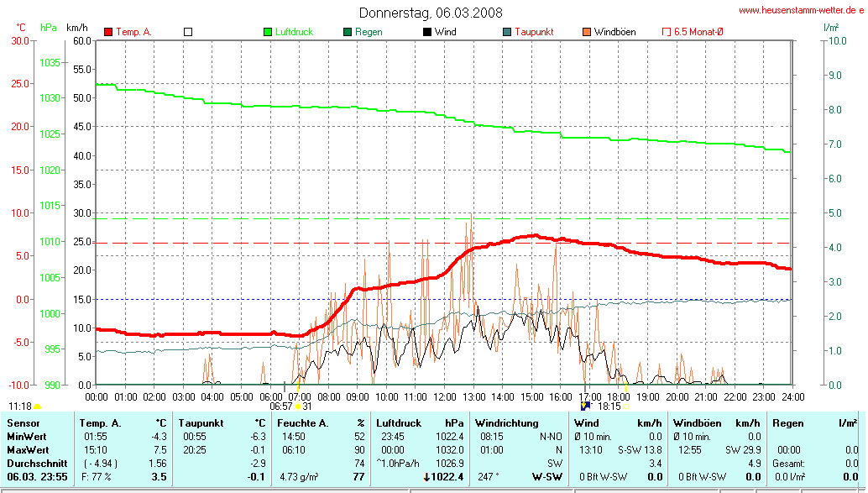Select the Luftdruck column header

coord(396,423)
